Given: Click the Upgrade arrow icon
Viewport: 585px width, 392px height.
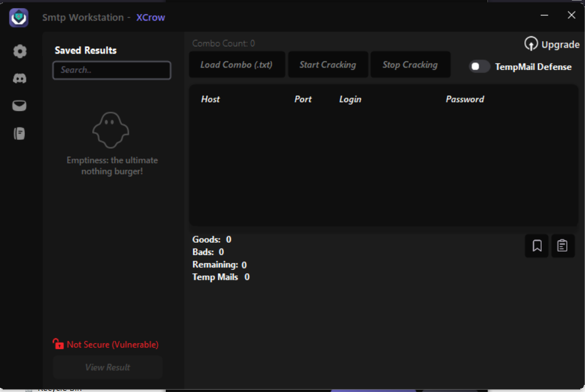Looking at the screenshot, I should [531, 44].
